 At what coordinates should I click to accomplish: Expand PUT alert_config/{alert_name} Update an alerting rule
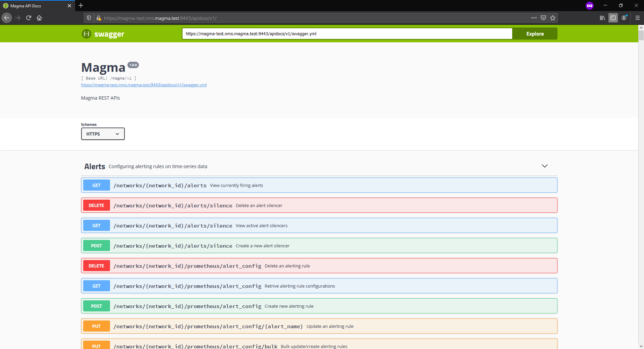(319, 326)
